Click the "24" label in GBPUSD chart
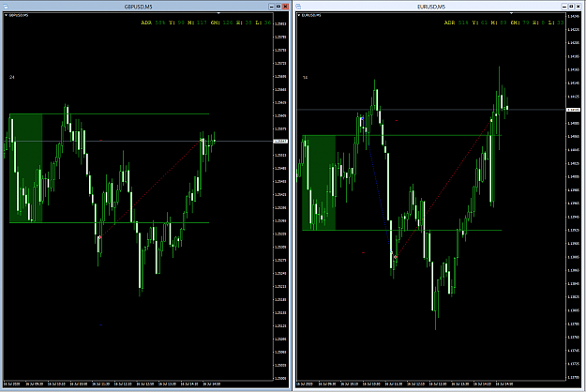The width and height of the screenshot is (586, 392). (x=12, y=77)
